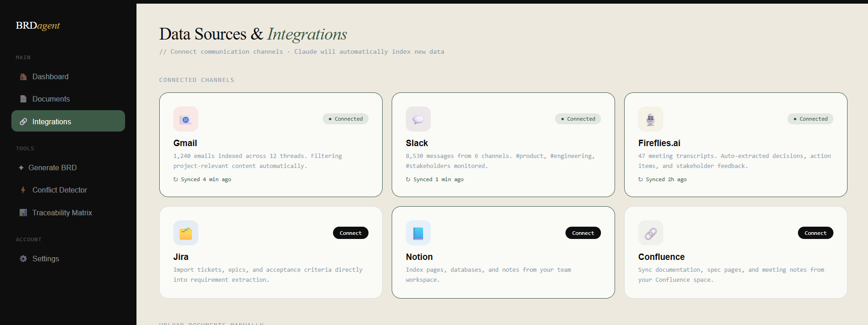Click "8,530 messages from 6 channels" description
868x325 pixels.
[x=500, y=161]
